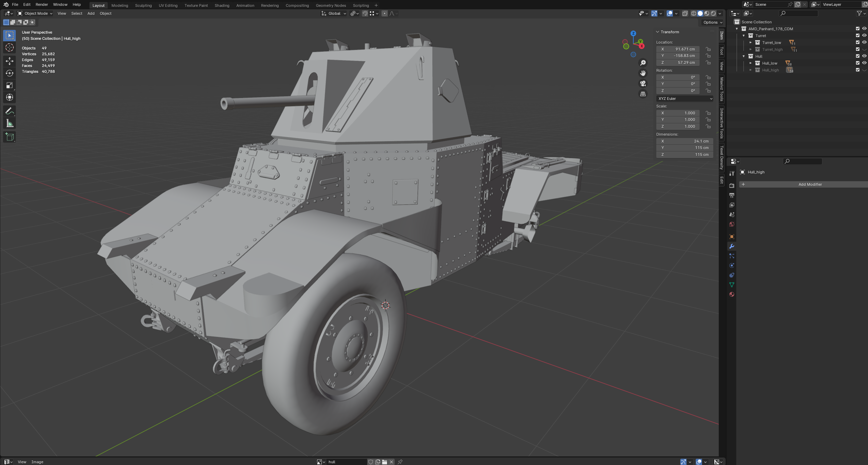Select the Add Cube tool

click(10, 137)
